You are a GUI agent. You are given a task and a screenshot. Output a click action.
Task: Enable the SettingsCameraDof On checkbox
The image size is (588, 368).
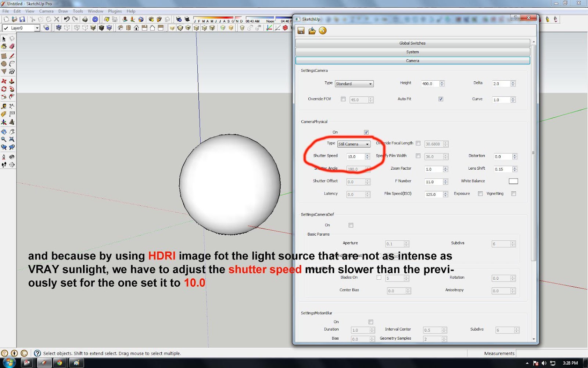(351, 225)
